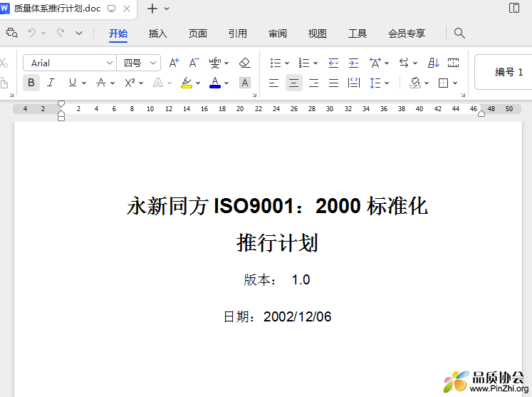532x397 pixels.
Task: Toggle Italic formatting
Action: coord(51,83)
